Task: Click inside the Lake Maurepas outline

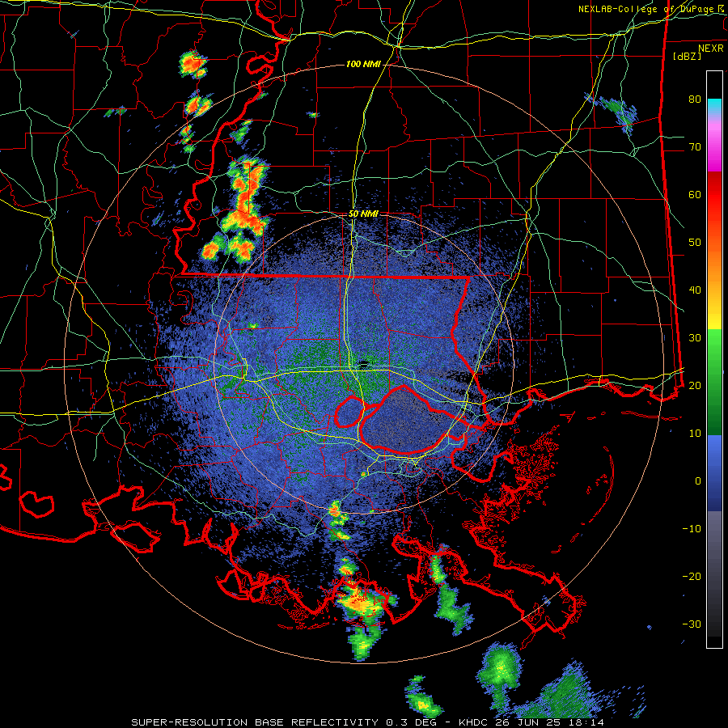Action: pyautogui.click(x=349, y=412)
